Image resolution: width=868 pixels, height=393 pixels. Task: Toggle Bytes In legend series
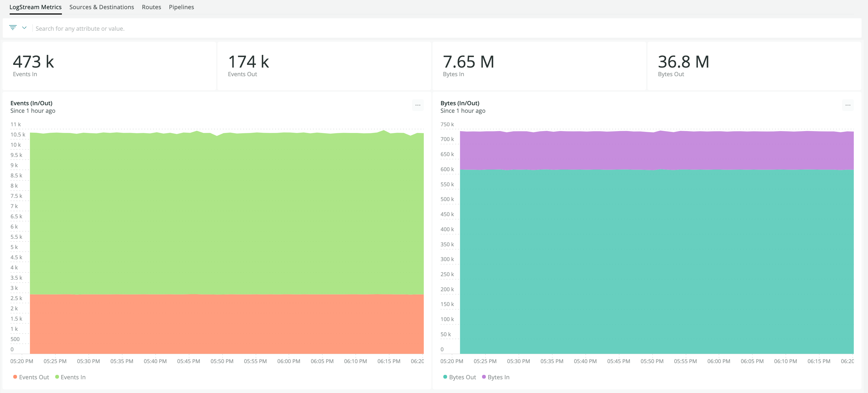[x=495, y=377]
